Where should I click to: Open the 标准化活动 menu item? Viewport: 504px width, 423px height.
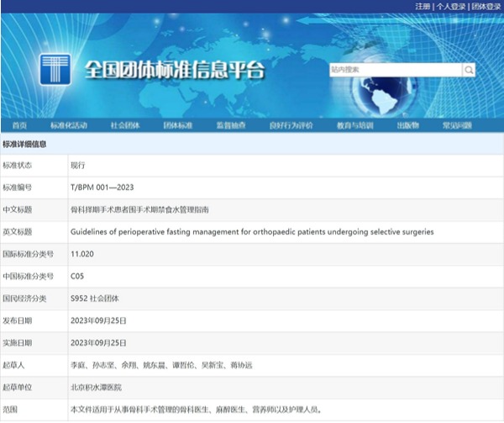[x=69, y=125]
